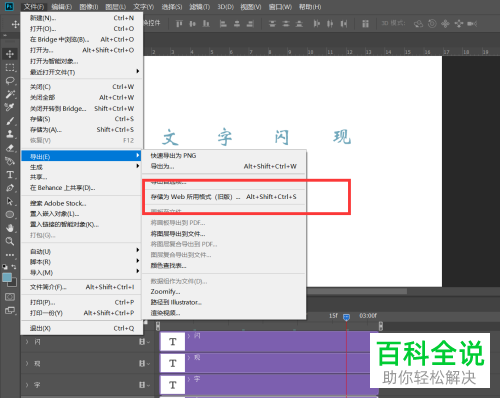The height and width of the screenshot is (398, 500).
Task: Select the Zoom magnifier tool
Action: (x=10, y=241)
